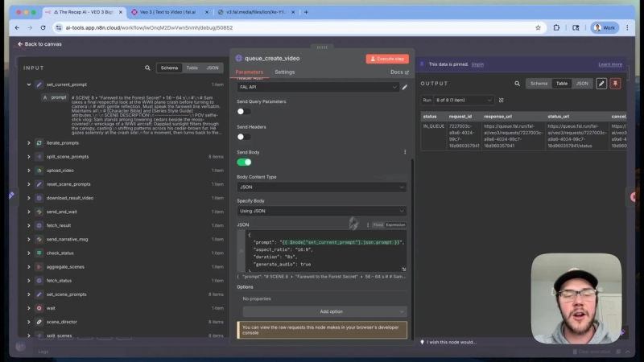Toggle Send Headers switch

pyautogui.click(x=244, y=137)
